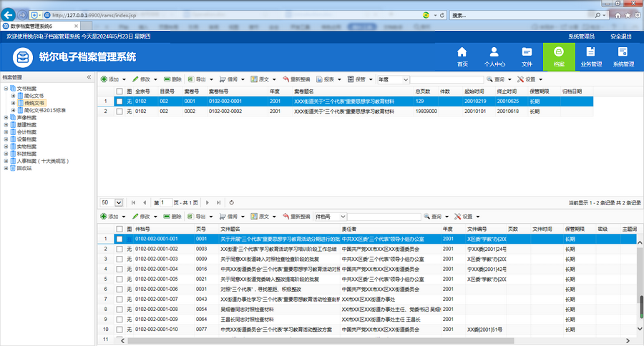Click the 报表 report icon
The height and width of the screenshot is (346, 644).
(319, 79)
